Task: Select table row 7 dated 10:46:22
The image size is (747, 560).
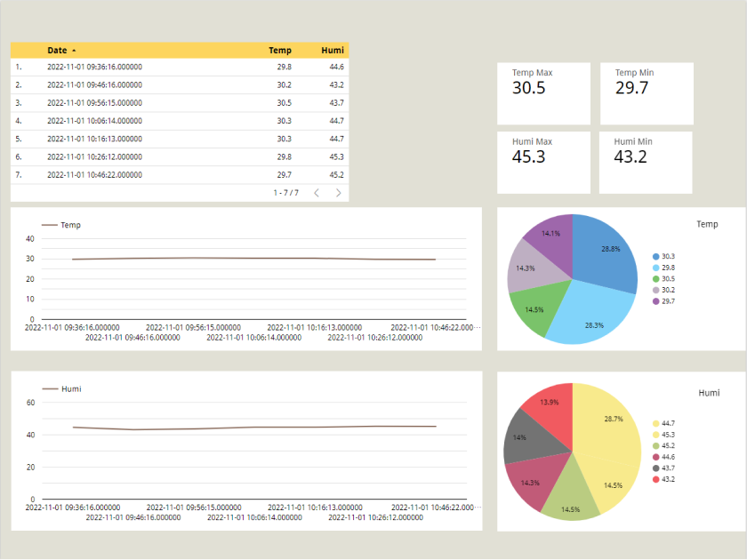Action: (x=179, y=175)
